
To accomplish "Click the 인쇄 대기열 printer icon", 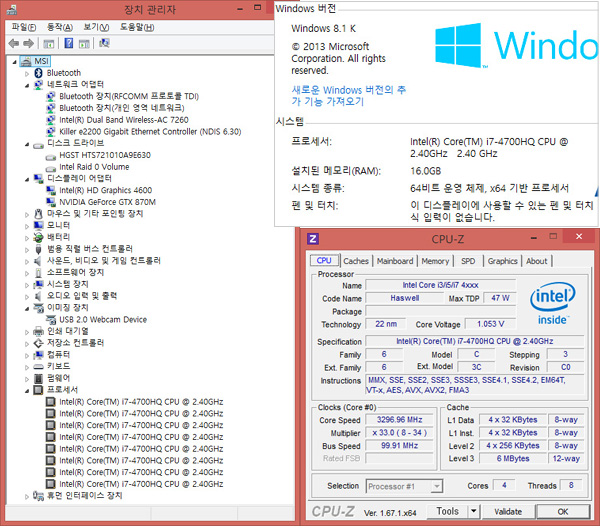I will click(x=38, y=331).
